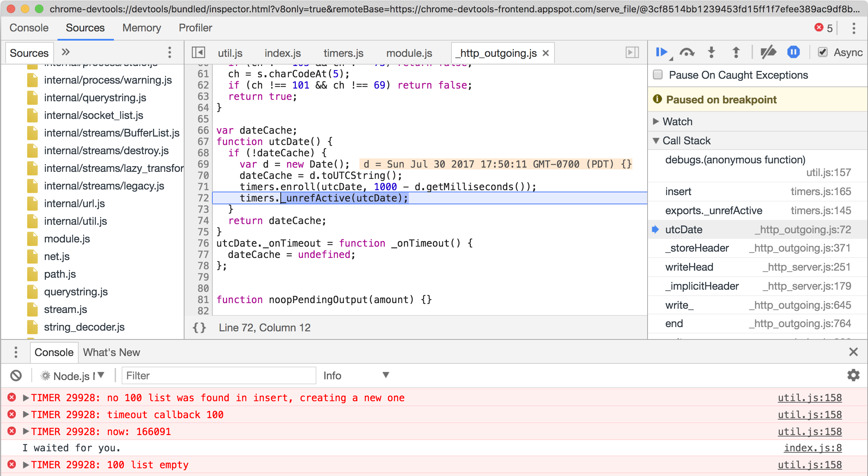Screen dimensions: 868x476
Task: Hide the debugger sidebar
Action: point(632,53)
